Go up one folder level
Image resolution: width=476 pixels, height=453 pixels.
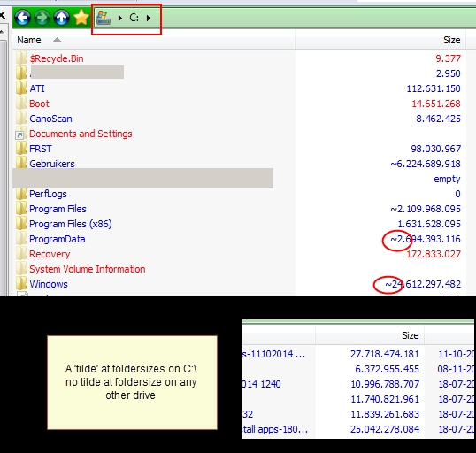point(62,18)
